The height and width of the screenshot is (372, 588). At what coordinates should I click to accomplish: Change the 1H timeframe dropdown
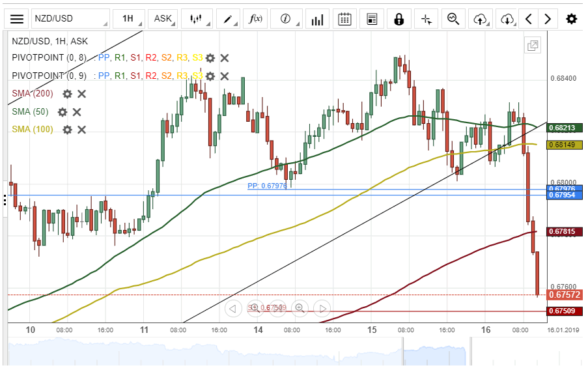pos(129,19)
